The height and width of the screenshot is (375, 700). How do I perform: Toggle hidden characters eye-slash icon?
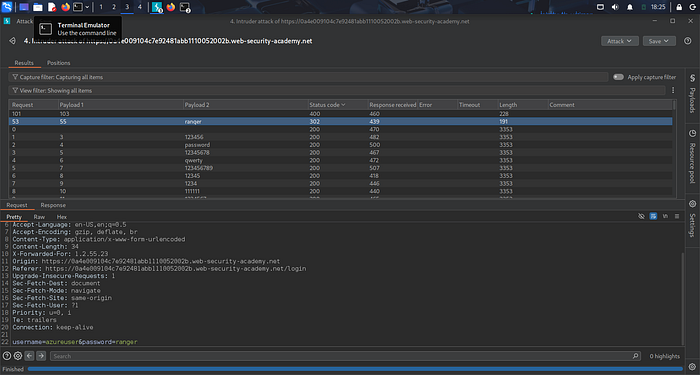(x=642, y=216)
